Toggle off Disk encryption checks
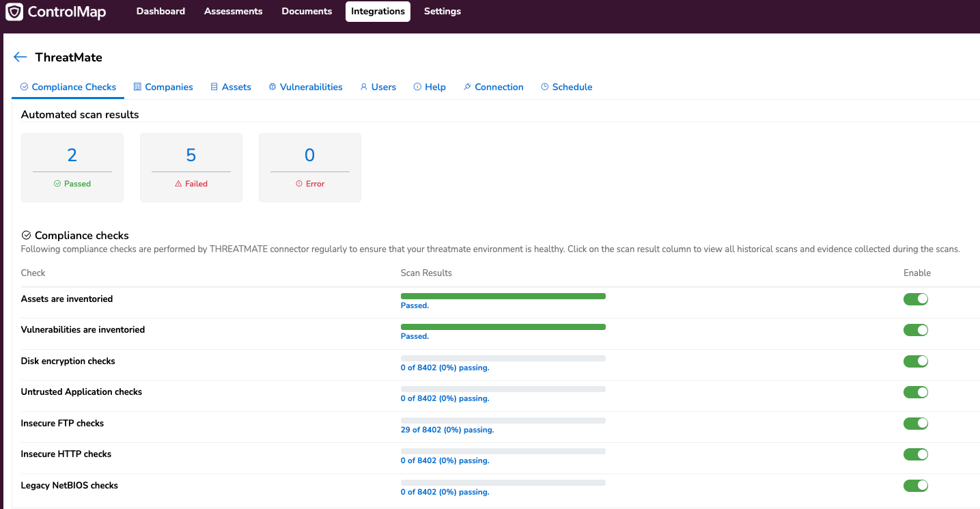980x509 pixels. (x=916, y=361)
